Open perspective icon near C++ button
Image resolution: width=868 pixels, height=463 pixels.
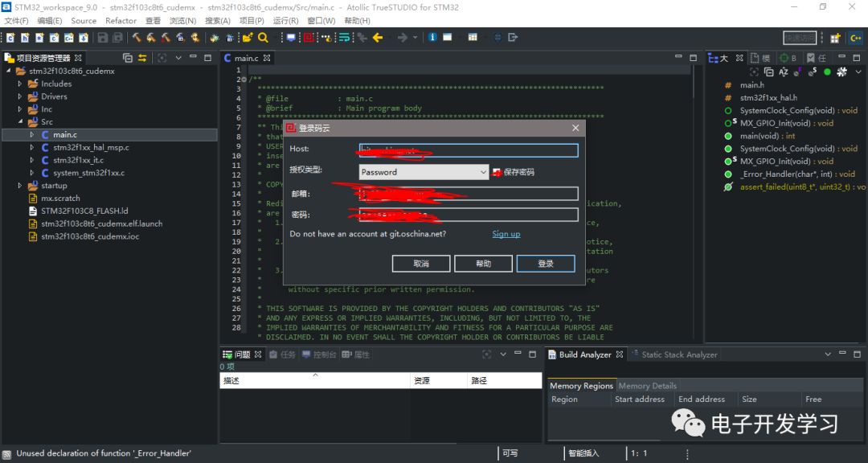tap(835, 39)
